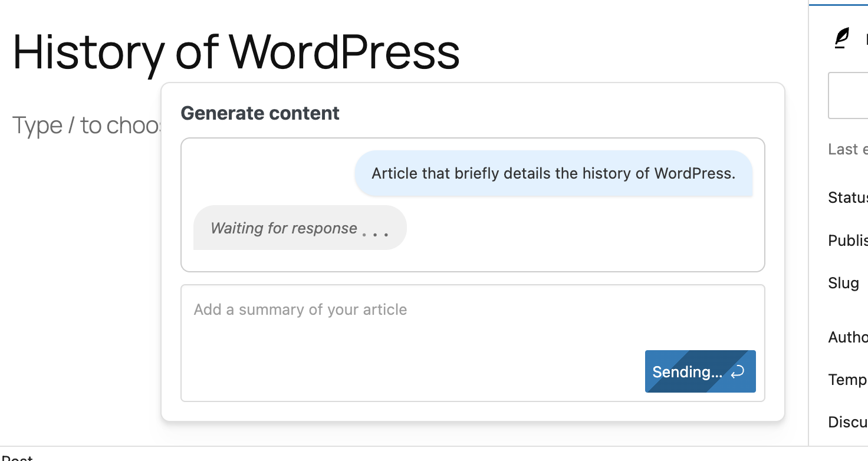Click the 'Generate content' heading
Image resolution: width=868 pixels, height=461 pixels.
coord(260,113)
